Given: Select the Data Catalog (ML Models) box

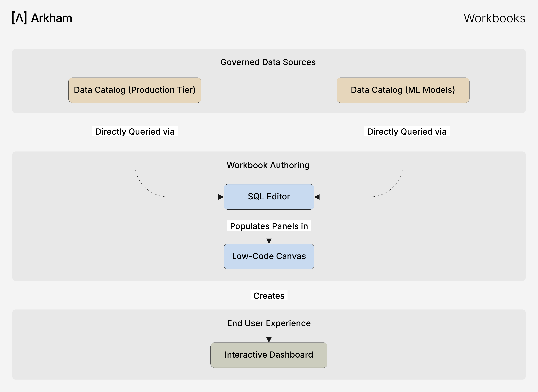Looking at the screenshot, I should click(403, 90).
